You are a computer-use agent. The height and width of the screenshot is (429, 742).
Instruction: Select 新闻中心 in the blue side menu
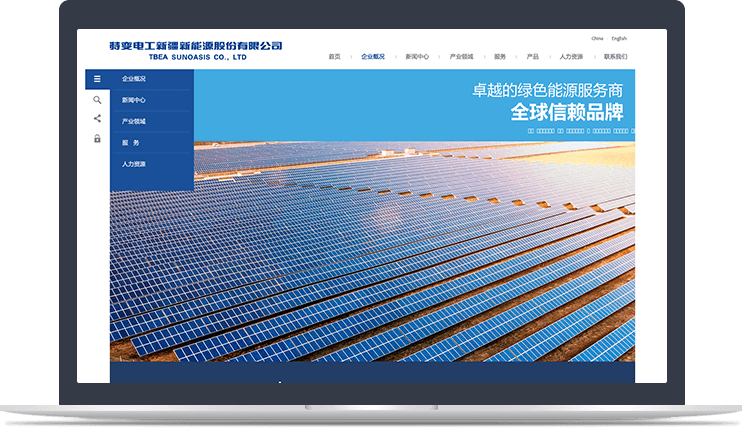pos(134,100)
